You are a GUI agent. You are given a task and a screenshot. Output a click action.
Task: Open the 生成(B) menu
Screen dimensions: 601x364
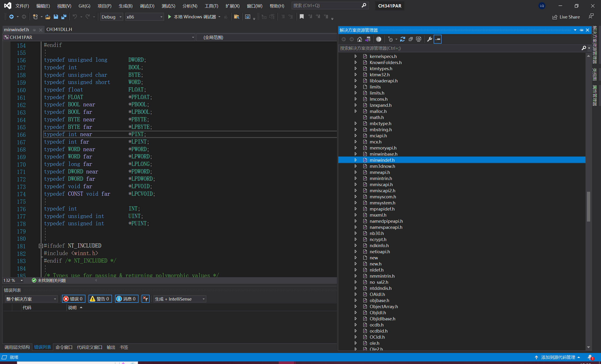(126, 6)
